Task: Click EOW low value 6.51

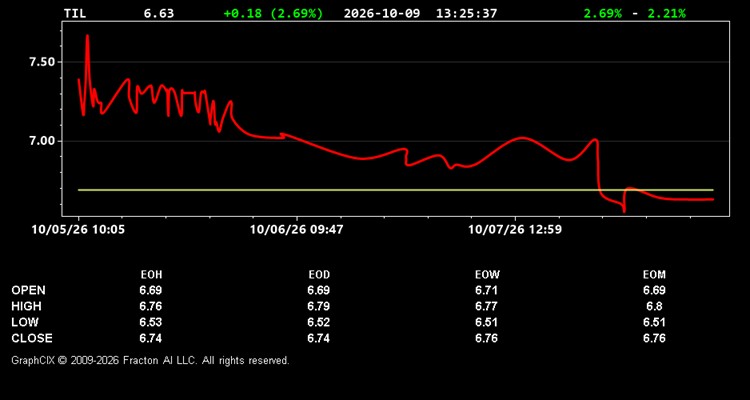Action: tap(486, 322)
